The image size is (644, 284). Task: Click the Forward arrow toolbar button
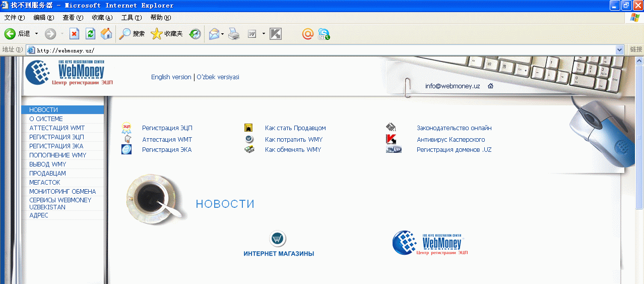click(x=50, y=34)
